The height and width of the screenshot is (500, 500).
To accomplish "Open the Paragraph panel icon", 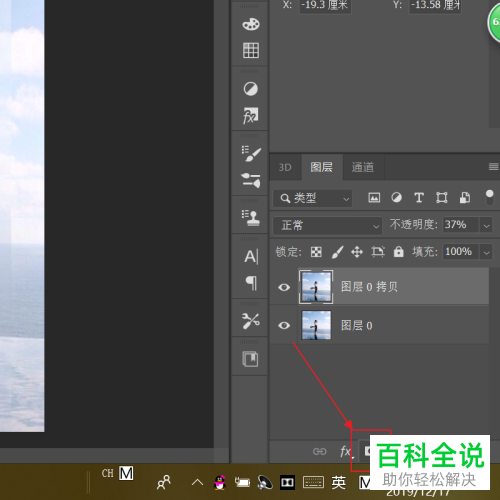I will (x=251, y=283).
